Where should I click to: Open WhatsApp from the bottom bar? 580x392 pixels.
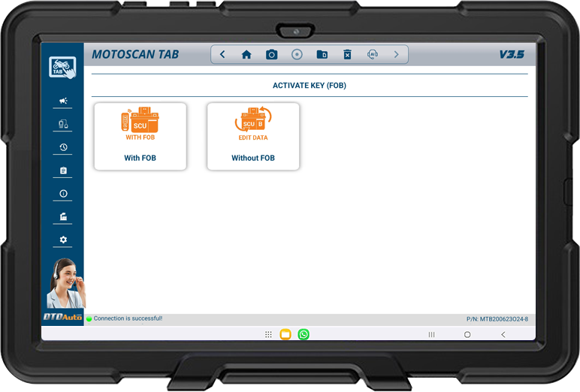pos(304,334)
